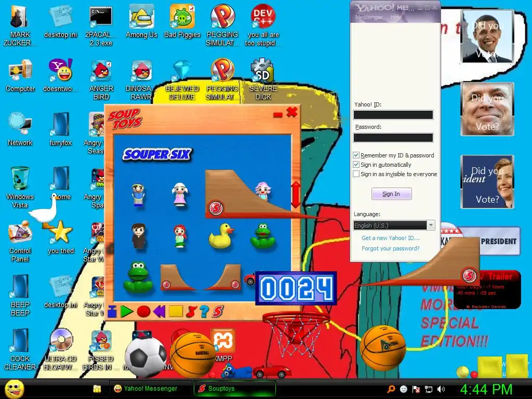Image resolution: width=532 pixels, height=399 pixels.
Task: Switch to Souptoys taskbar button
Action: (x=234, y=389)
